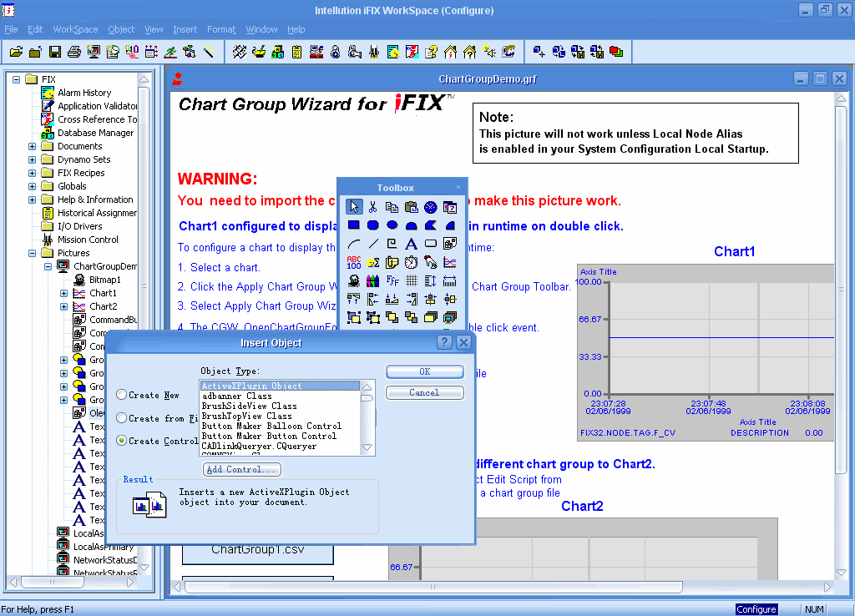Click the padlock security toolbar icon
Image resolution: width=855 pixels, height=616 pixels.
point(336,52)
